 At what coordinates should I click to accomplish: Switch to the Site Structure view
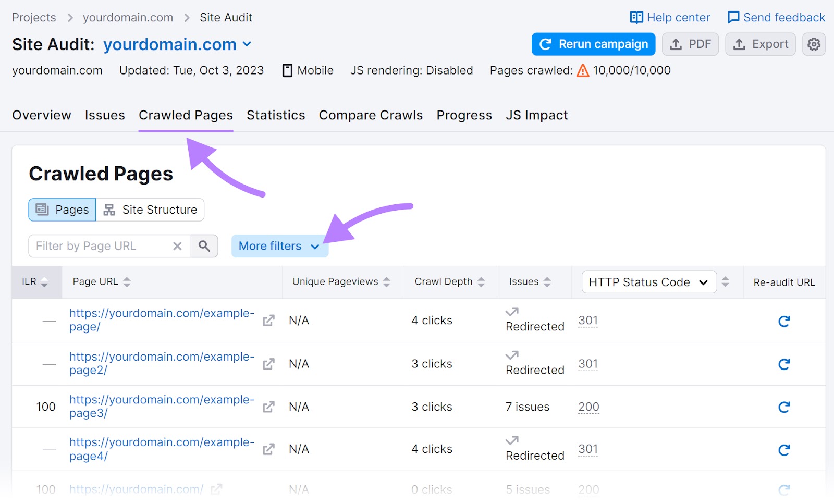150,210
